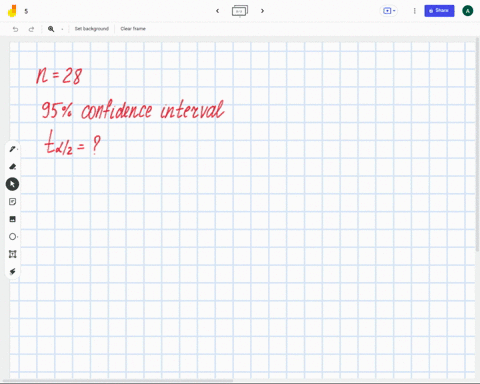This screenshot has height=384, width=480.
Task: Redo the last action
Action: (31, 29)
